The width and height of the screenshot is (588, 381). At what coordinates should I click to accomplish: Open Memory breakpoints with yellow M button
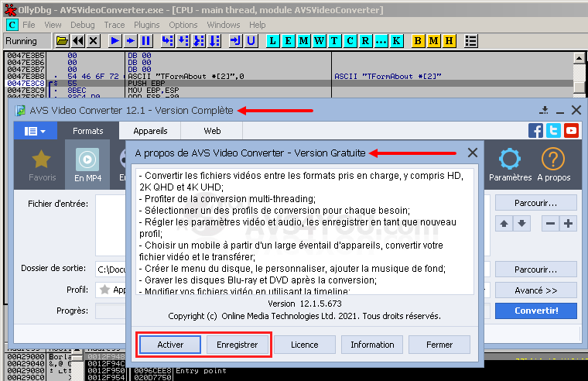click(x=433, y=40)
